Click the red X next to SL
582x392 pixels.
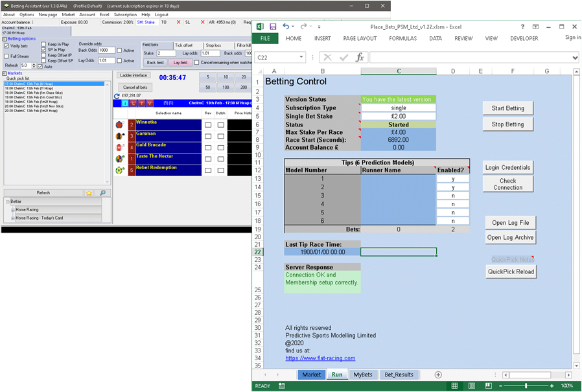[202, 22]
